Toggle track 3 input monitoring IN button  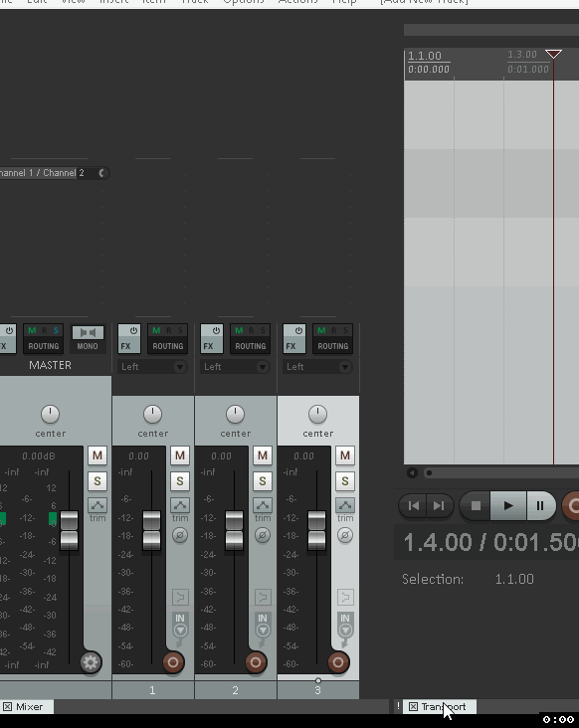(x=345, y=624)
